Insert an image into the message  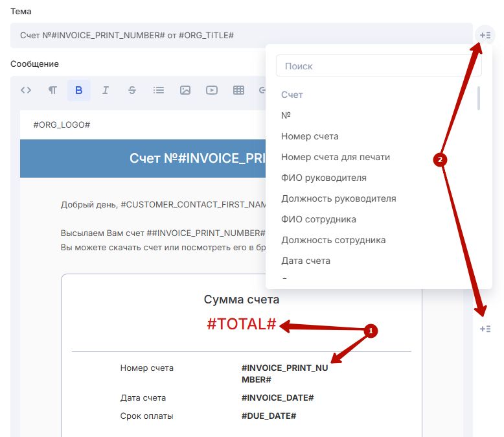[185, 90]
